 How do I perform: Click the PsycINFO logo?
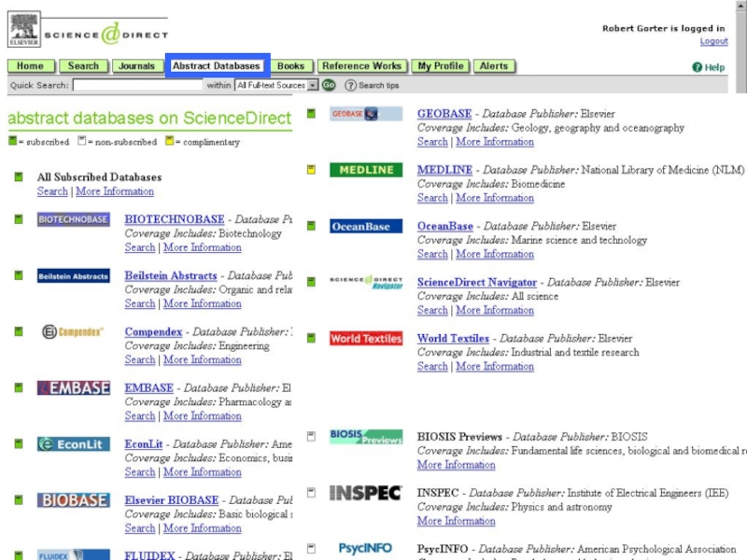(365, 549)
